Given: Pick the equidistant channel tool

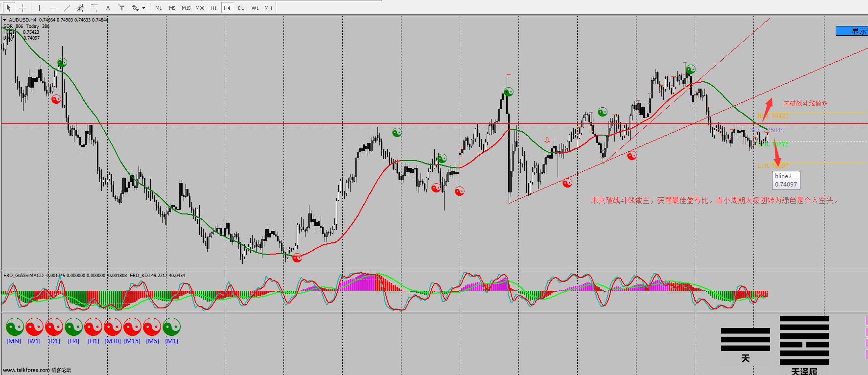Looking at the screenshot, I should click(81, 8).
